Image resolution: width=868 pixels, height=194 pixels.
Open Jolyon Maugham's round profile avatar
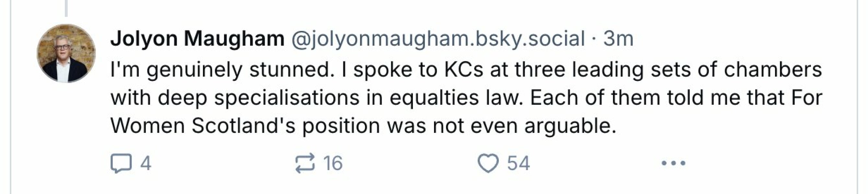coord(66,53)
